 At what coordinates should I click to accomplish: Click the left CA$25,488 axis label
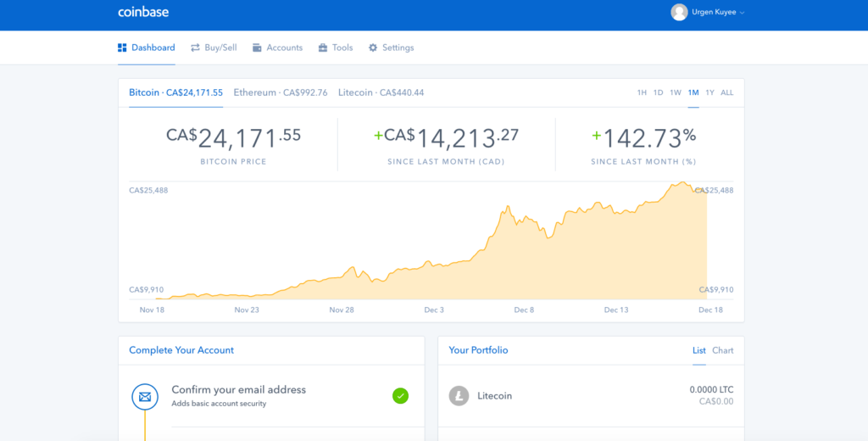(148, 190)
